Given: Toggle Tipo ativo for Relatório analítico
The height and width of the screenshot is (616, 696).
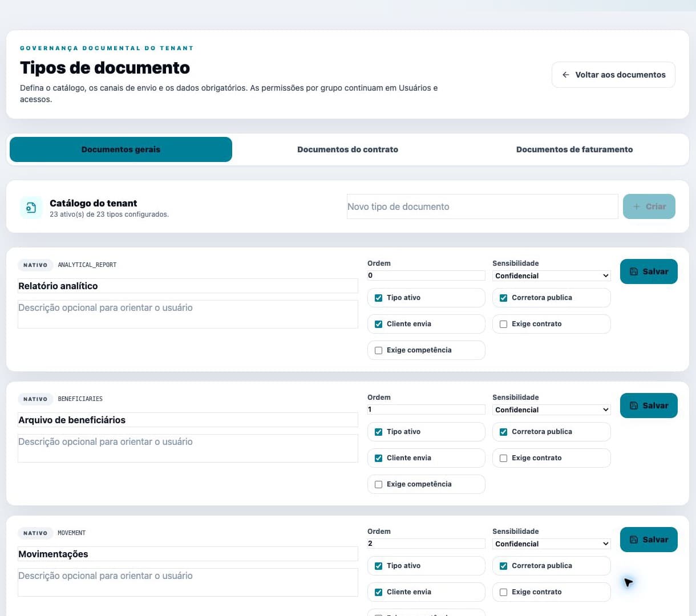Looking at the screenshot, I should pyautogui.click(x=378, y=298).
